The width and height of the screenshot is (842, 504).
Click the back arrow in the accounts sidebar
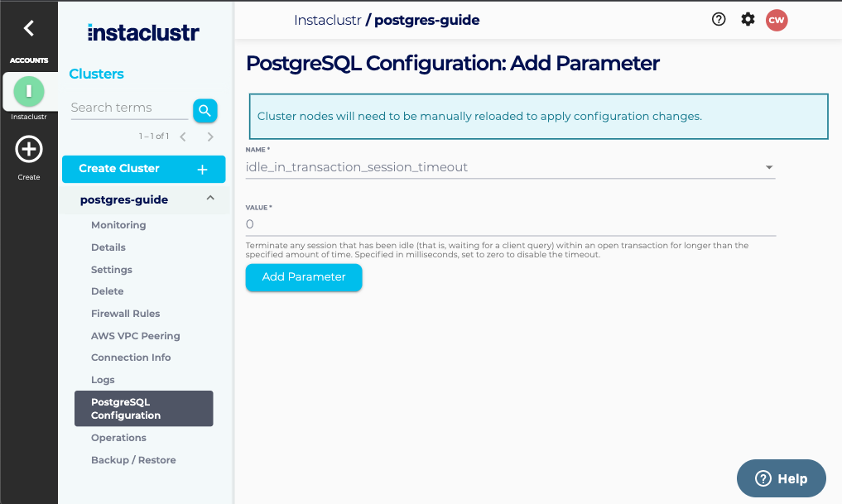(28, 28)
